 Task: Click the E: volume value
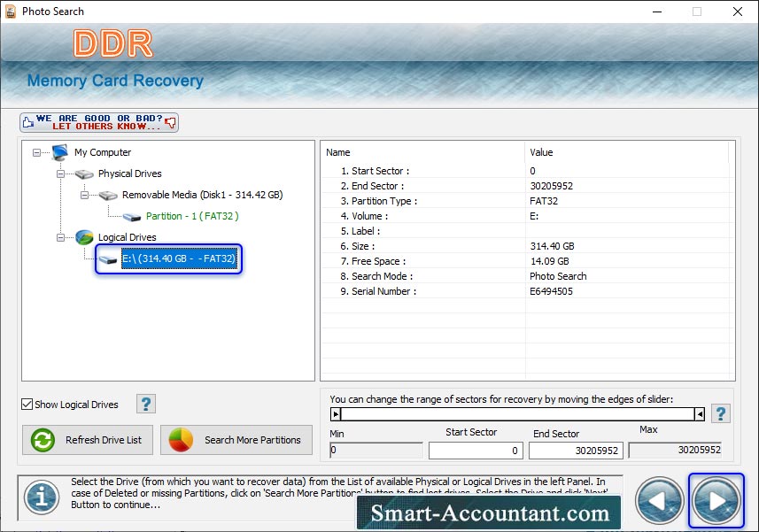tap(534, 216)
